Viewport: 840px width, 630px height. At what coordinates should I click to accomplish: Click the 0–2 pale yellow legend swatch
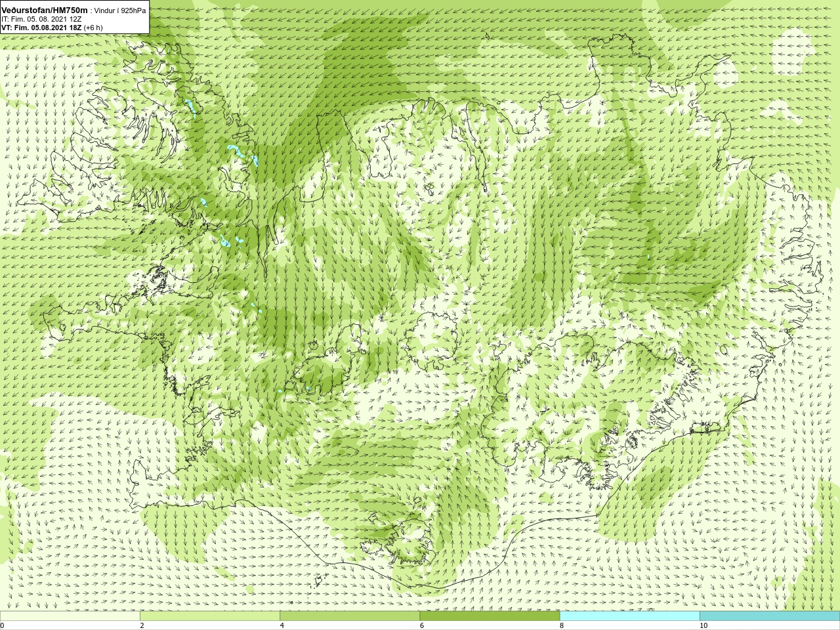pos(70,616)
